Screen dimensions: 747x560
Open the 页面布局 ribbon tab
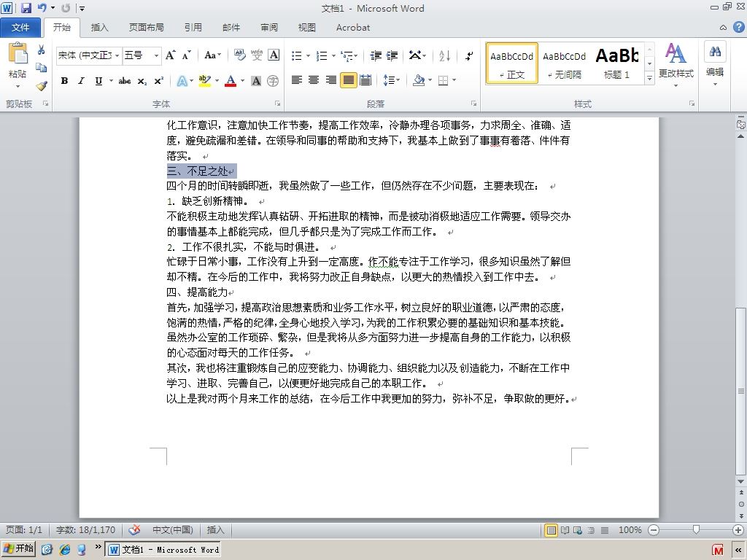(146, 28)
